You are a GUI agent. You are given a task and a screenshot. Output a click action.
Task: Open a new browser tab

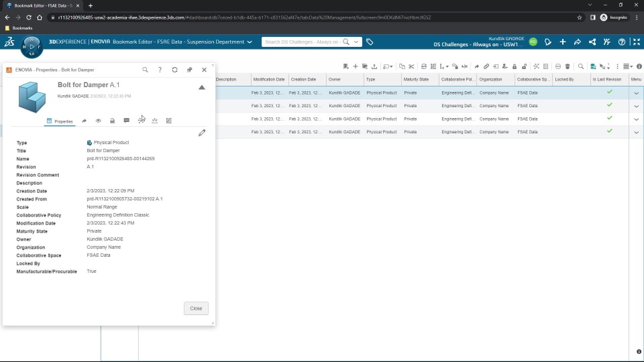click(91, 6)
